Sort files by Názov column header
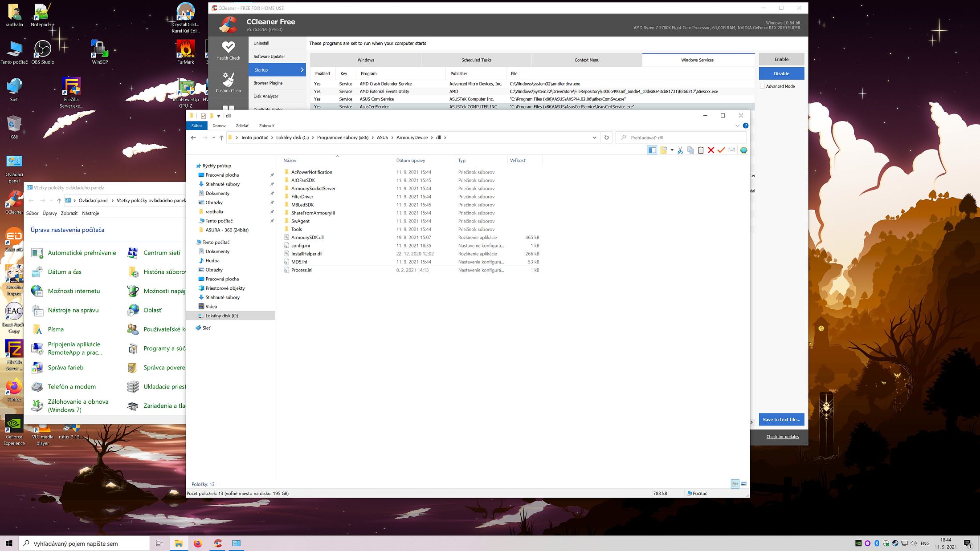Screen dimensions: 980x551 pos(290,161)
